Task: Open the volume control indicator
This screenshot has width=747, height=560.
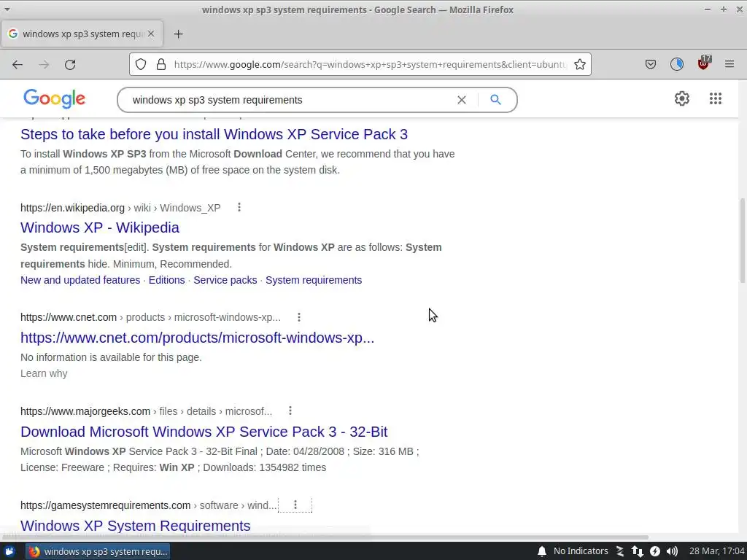Action: tap(672, 551)
